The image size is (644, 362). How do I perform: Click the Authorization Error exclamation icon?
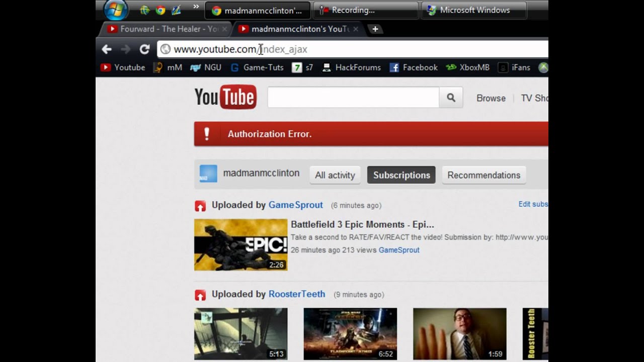coord(206,134)
